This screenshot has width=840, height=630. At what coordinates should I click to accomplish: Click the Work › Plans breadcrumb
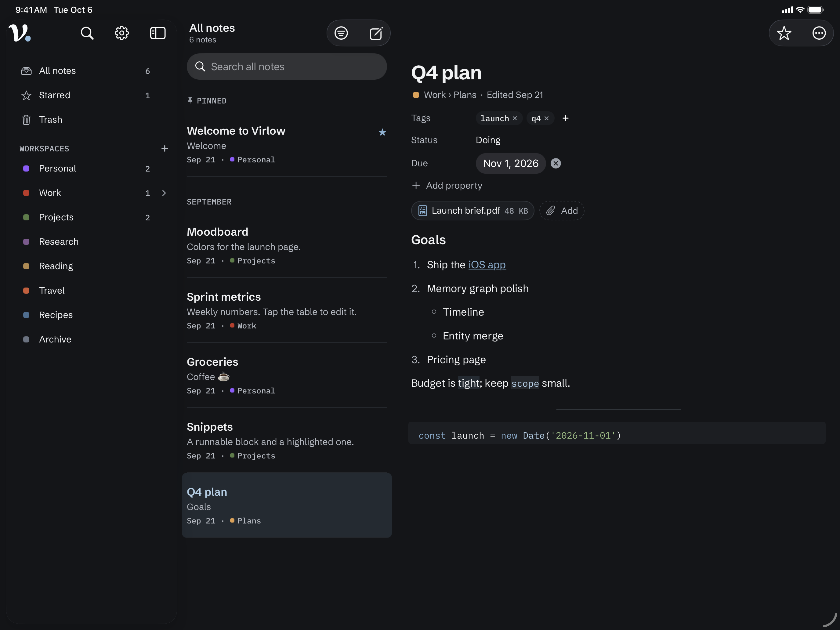tap(450, 95)
